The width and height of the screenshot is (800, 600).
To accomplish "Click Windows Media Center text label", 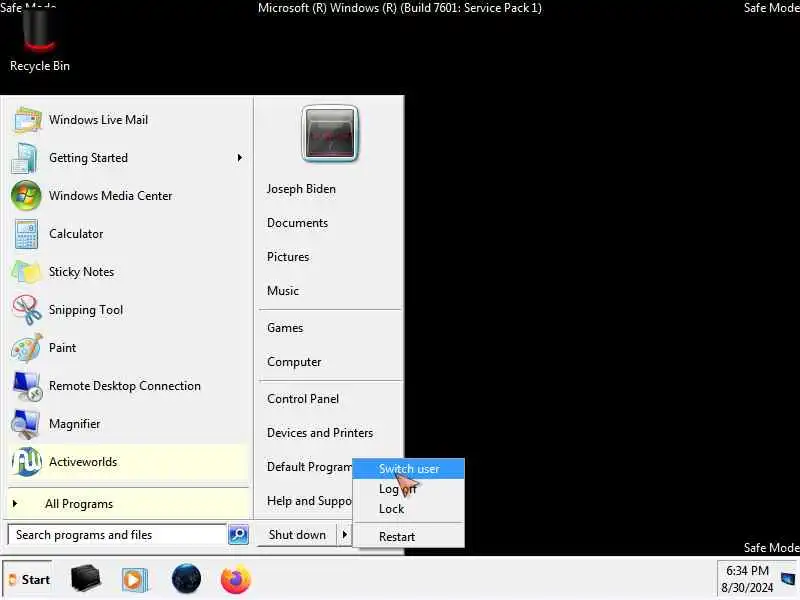I will pos(110,196).
